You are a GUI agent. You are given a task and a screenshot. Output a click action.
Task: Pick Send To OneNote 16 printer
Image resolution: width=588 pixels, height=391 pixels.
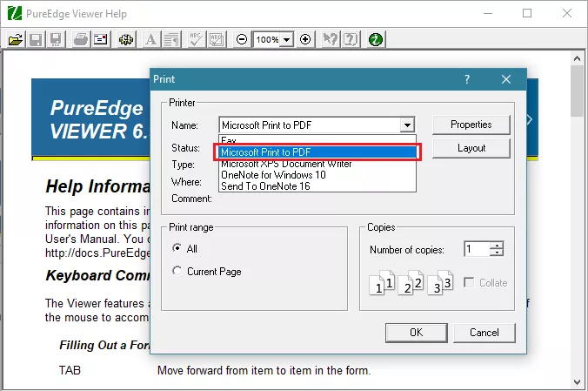(x=317, y=186)
